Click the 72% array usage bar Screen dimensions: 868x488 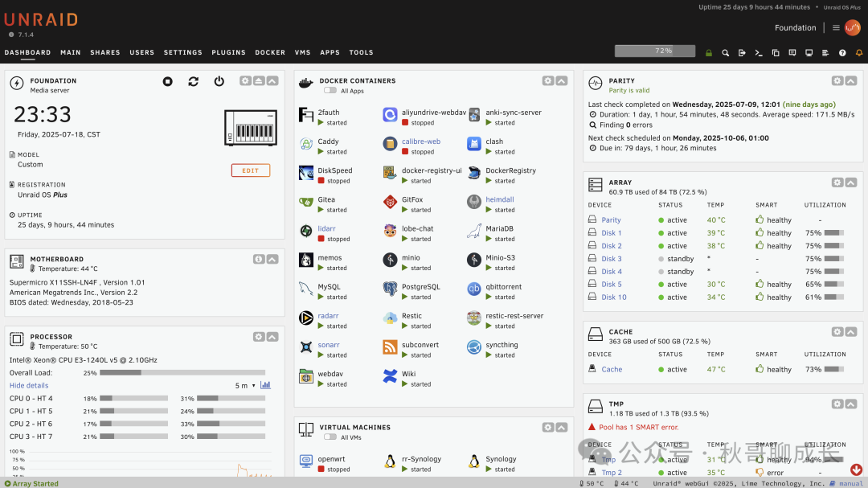(x=655, y=51)
